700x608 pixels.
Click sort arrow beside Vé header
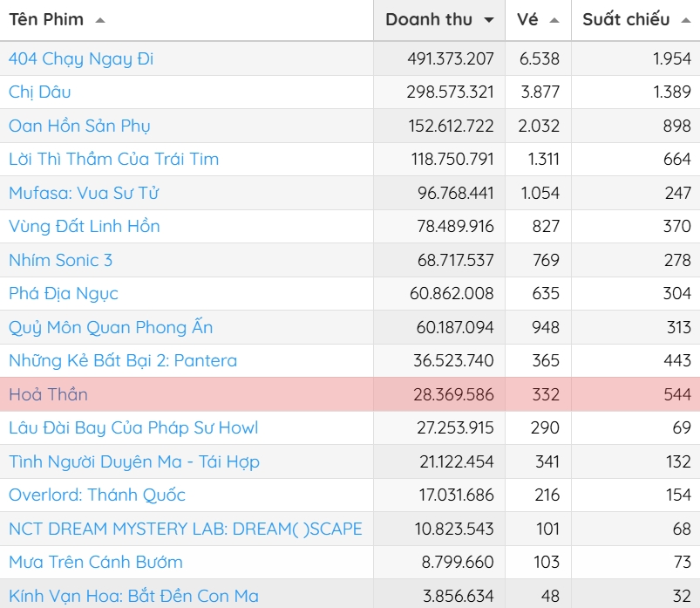pyautogui.click(x=554, y=20)
